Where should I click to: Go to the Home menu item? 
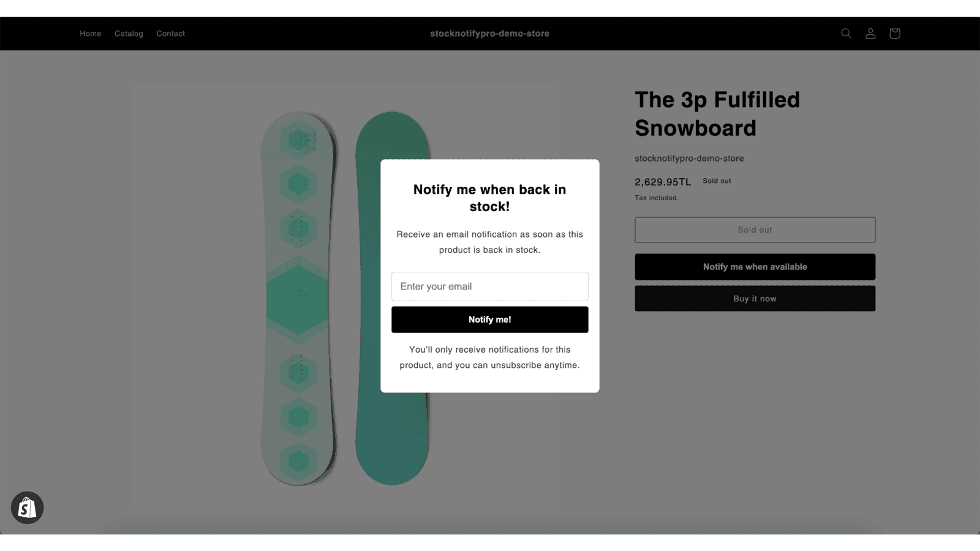click(90, 34)
